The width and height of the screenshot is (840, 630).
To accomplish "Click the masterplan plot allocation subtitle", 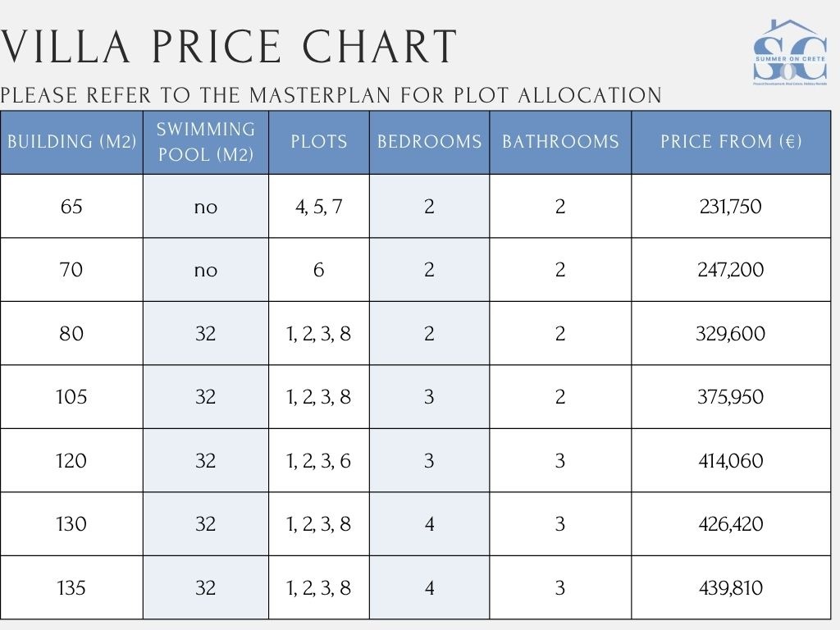I will pos(331,95).
